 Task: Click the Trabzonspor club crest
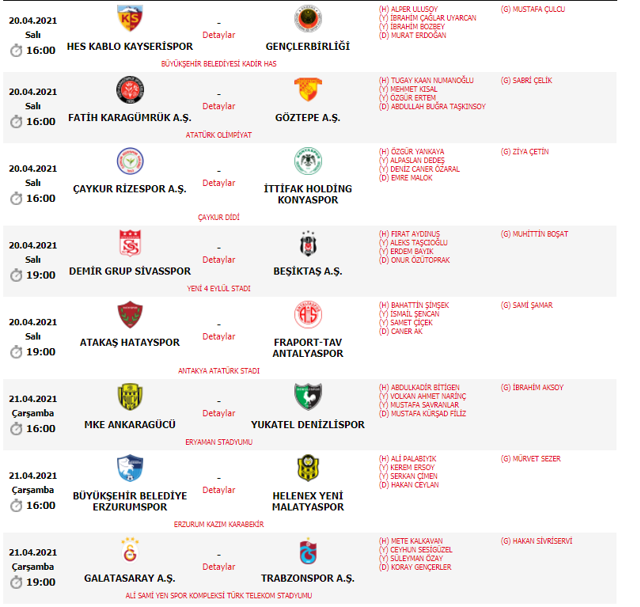point(308,551)
